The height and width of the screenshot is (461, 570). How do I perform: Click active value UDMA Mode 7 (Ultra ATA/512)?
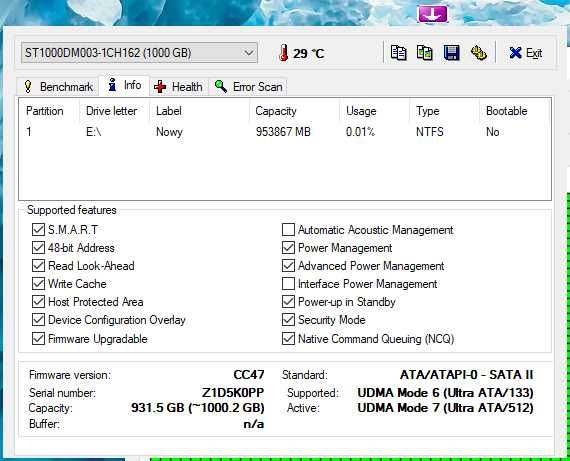445,408
